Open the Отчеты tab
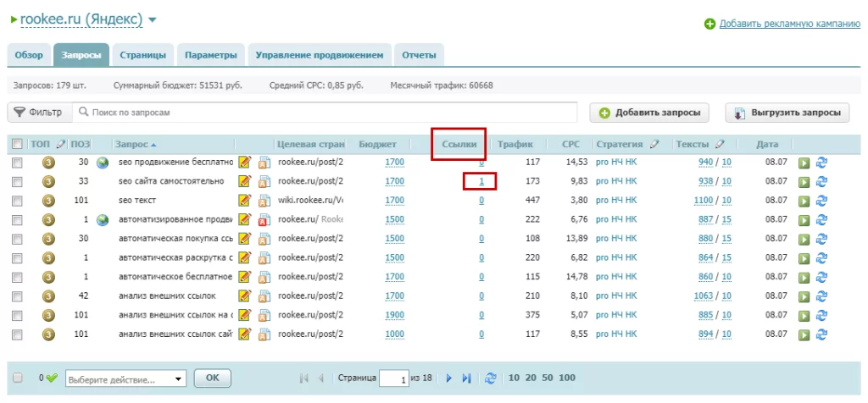 pyautogui.click(x=419, y=55)
